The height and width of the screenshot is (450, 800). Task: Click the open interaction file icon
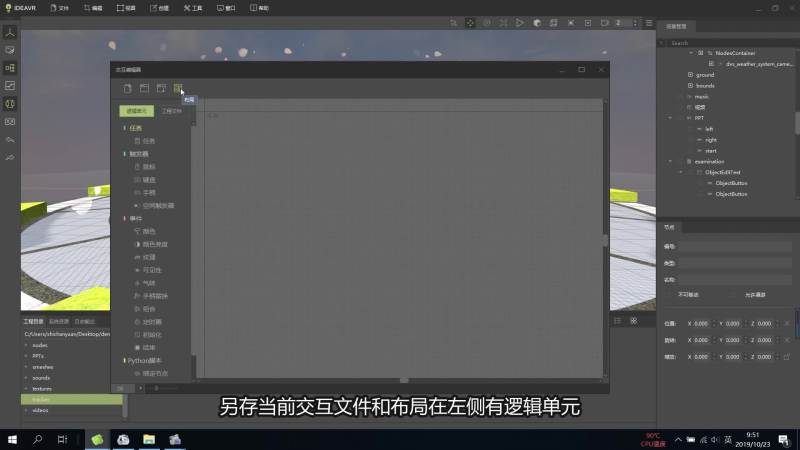(x=144, y=88)
